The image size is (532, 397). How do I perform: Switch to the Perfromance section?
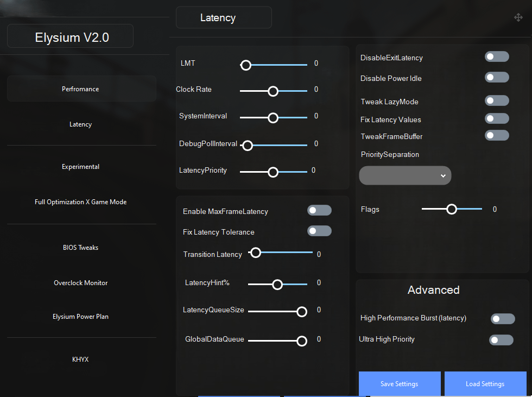point(80,89)
